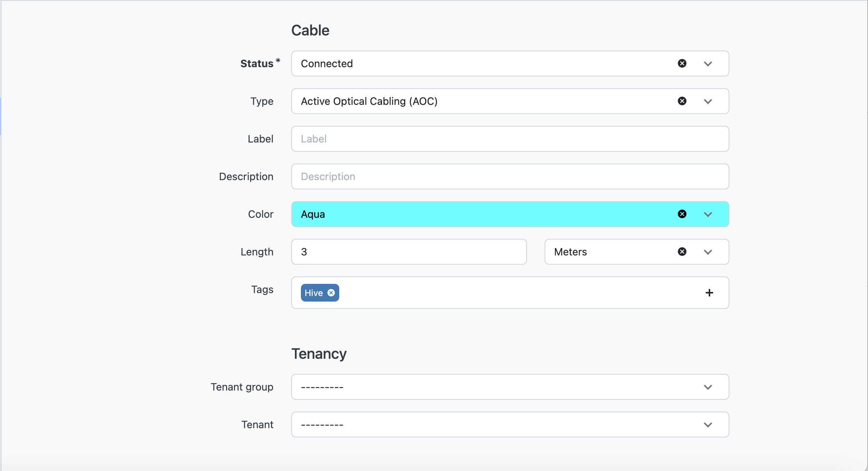This screenshot has height=471, width=868.
Task: Focus the Length number field
Action: pos(409,252)
